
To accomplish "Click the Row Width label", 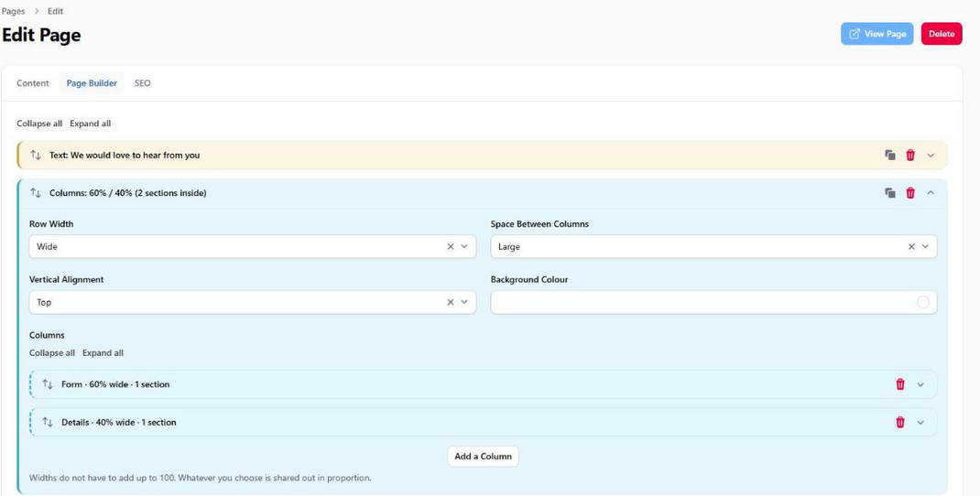I will click(51, 223).
